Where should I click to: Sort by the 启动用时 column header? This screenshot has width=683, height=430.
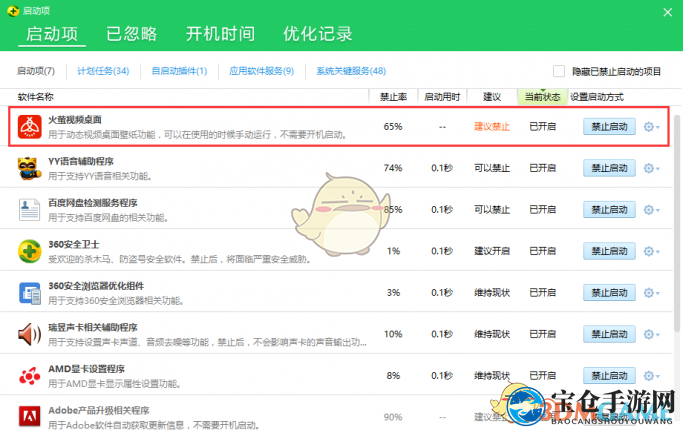pos(442,97)
